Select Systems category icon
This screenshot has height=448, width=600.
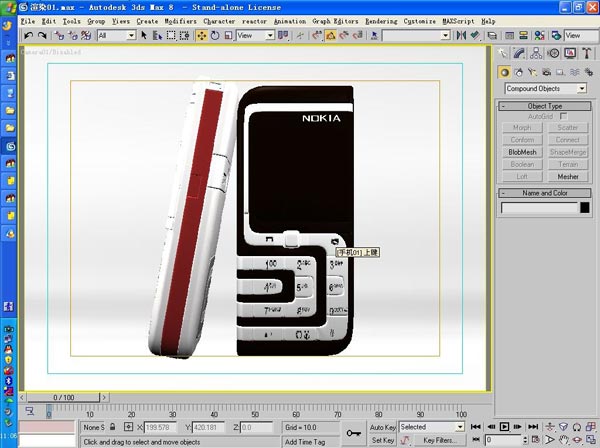click(589, 72)
